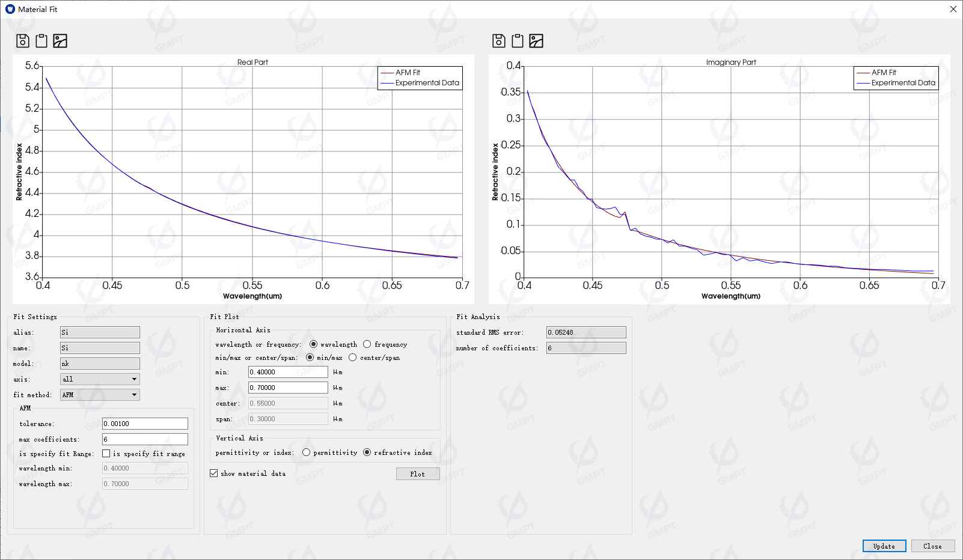This screenshot has height=560, width=963.
Task: Uncheck the "show material data" checkbox
Action: [214, 473]
